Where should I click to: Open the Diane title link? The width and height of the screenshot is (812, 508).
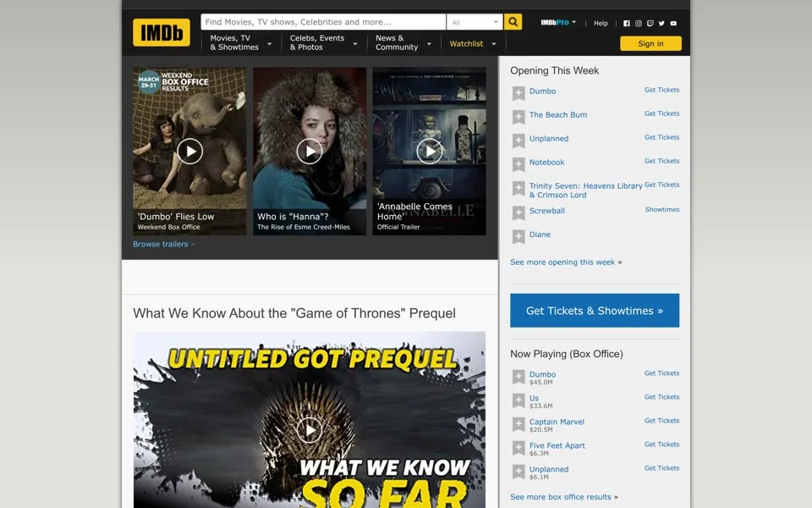pos(540,235)
